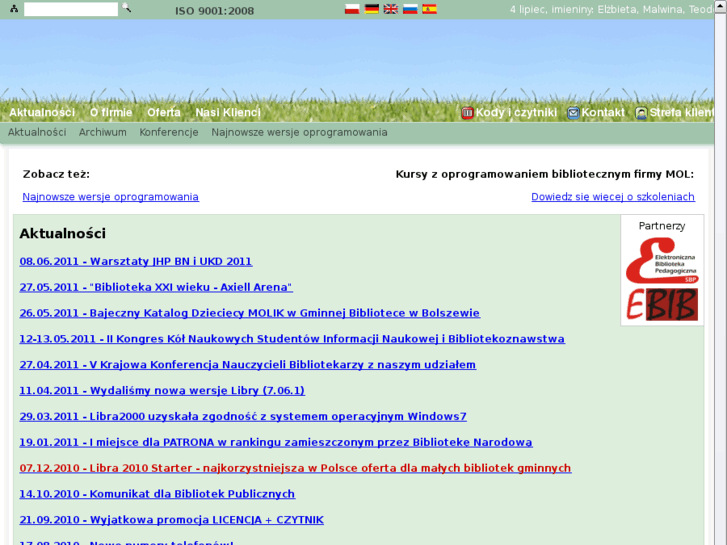Open news Biblioteka XXI wieku - Axiell Arena

tap(156, 287)
